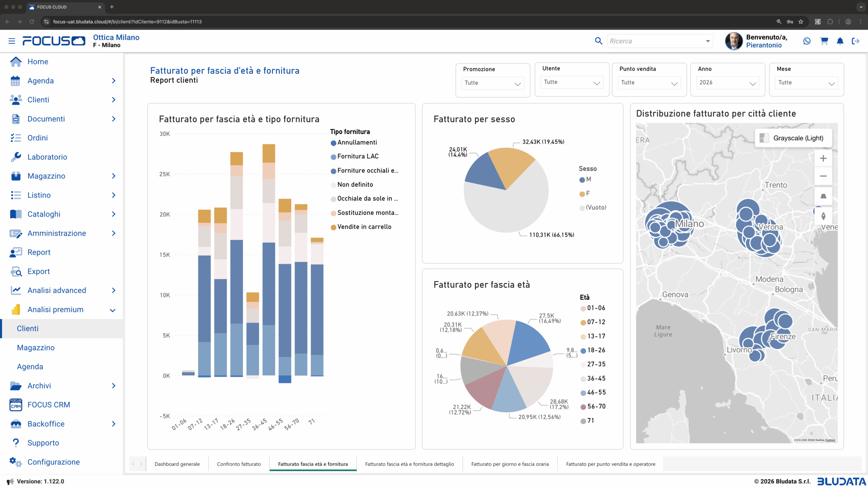
Task: Open the Supporto page
Action: coord(43,443)
